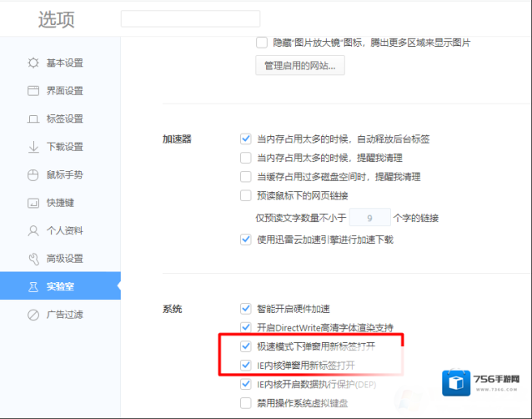532x419 pixels.
Task: Click the 界面设置 window icon
Action: [33, 91]
